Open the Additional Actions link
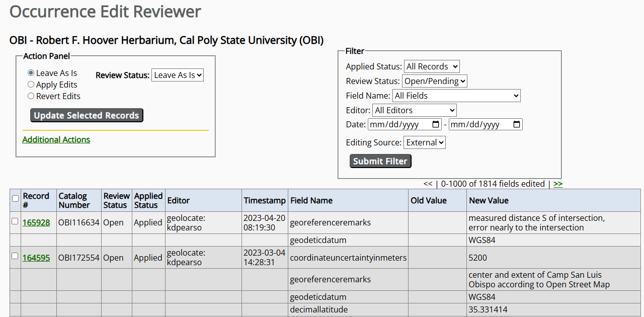Viewport: 644px width, 317px height. pyautogui.click(x=56, y=140)
